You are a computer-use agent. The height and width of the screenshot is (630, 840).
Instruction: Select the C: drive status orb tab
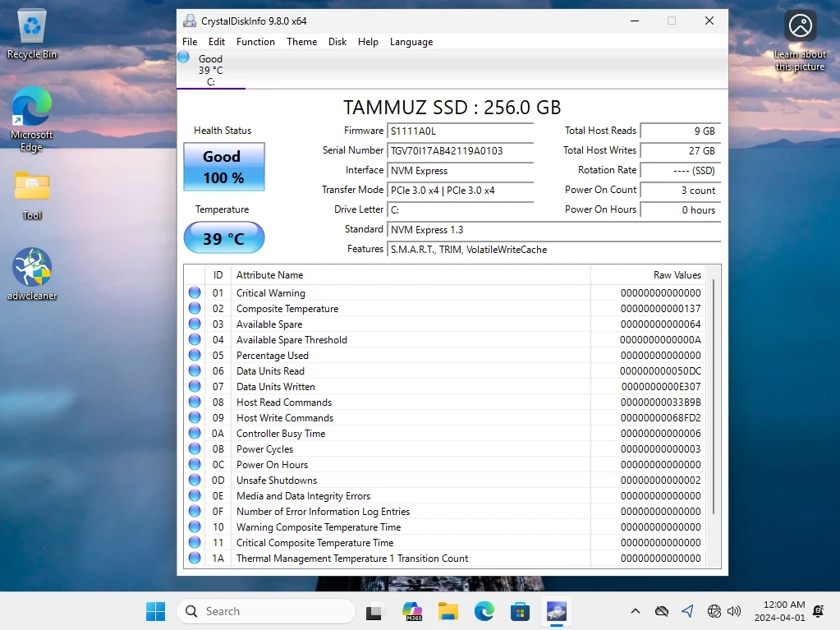coord(184,57)
